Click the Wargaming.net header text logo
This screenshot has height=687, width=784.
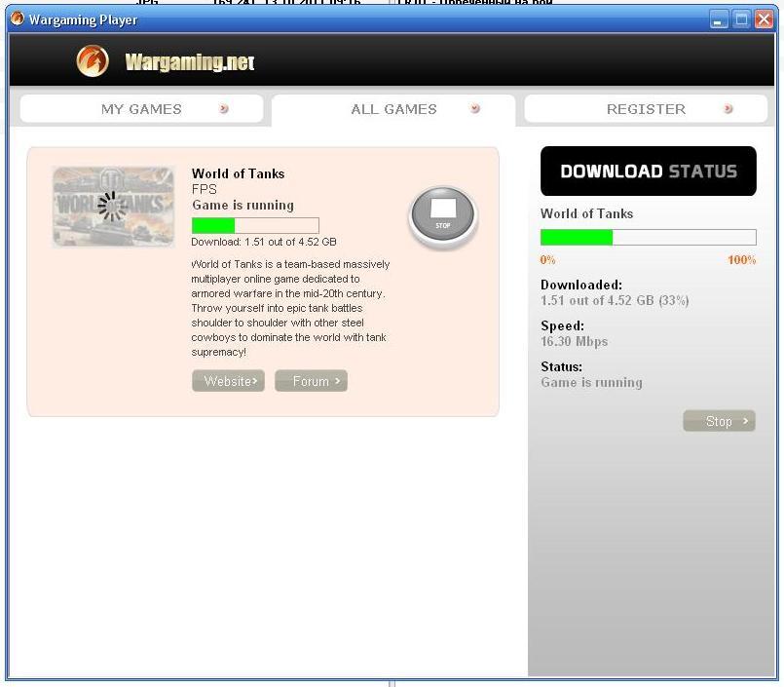tap(190, 62)
